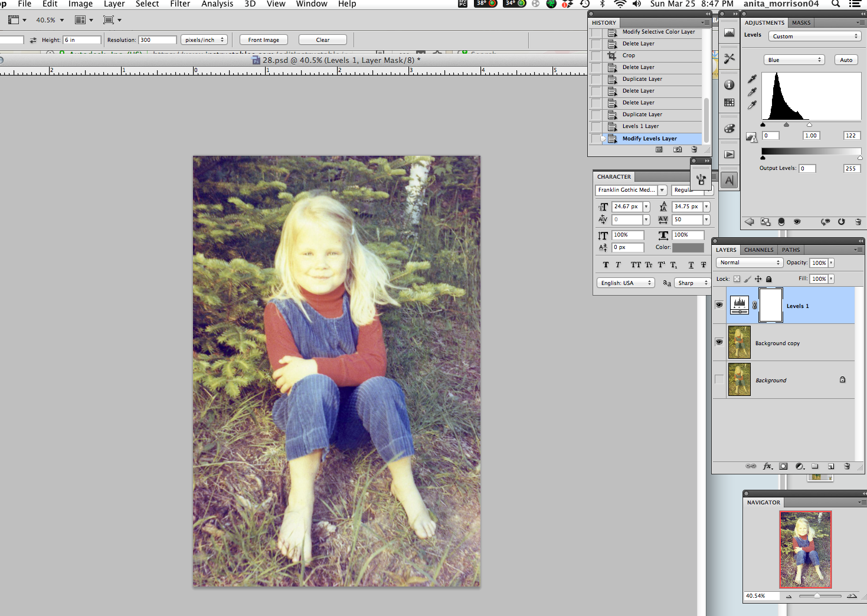Image resolution: width=867 pixels, height=616 pixels.
Task: Open the Sharp anti-aliasing dropdown
Action: [x=692, y=283]
